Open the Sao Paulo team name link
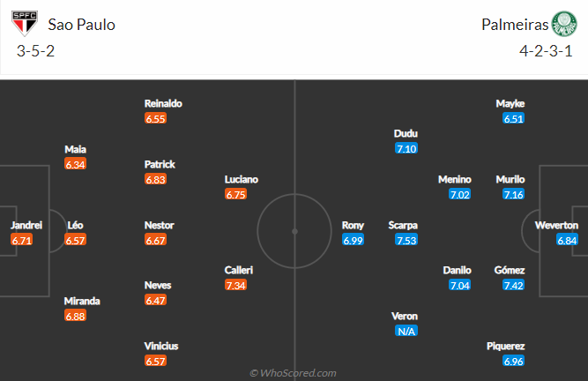Image resolution: width=588 pixels, height=381 pixels. [82, 24]
